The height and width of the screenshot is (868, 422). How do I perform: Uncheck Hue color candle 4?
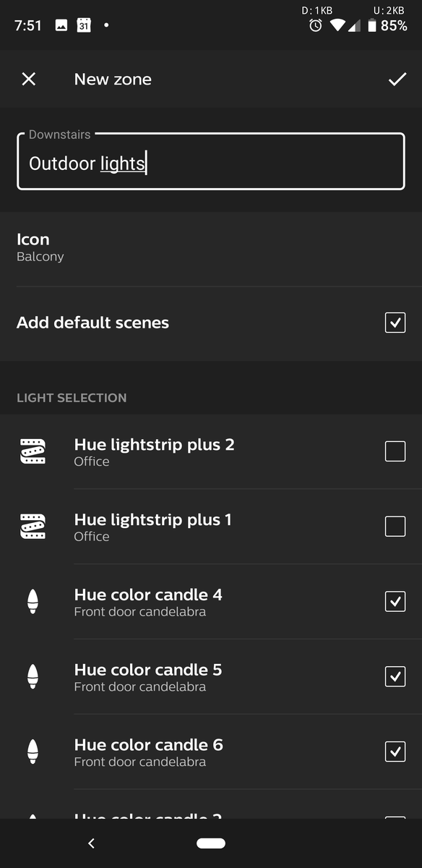point(395,601)
